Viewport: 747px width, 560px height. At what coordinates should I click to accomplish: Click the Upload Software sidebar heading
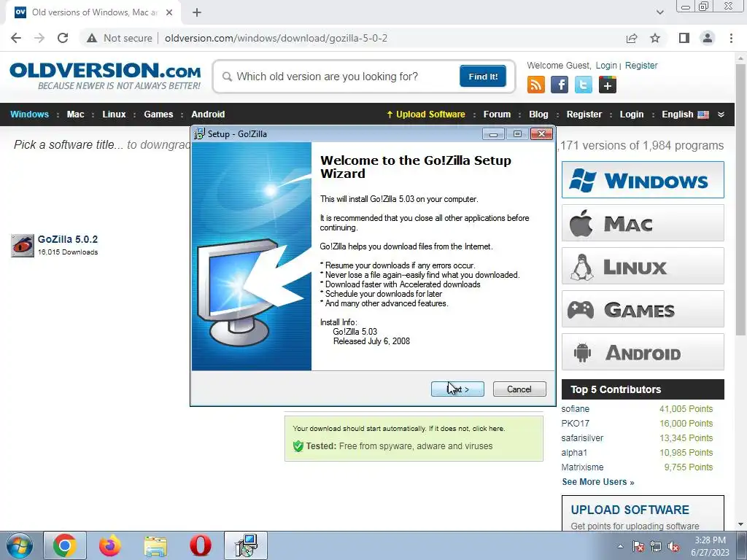[630, 510]
